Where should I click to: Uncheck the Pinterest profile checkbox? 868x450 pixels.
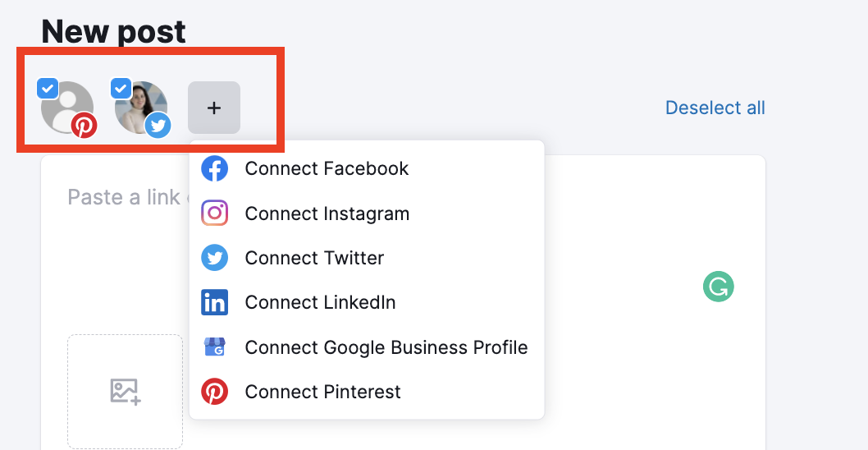(x=48, y=87)
